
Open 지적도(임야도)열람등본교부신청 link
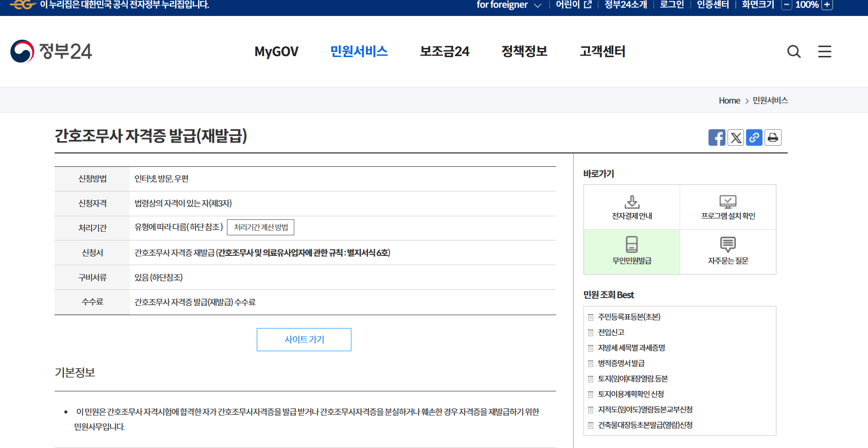[645, 409]
